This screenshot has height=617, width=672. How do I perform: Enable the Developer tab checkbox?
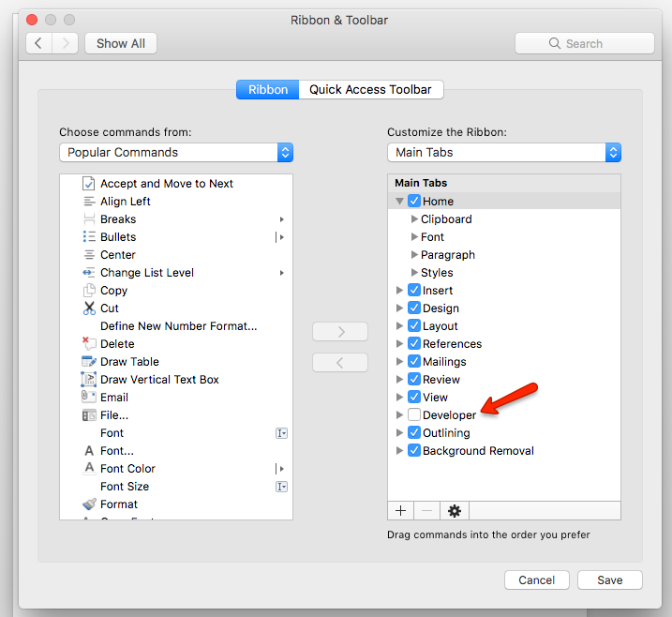coord(414,415)
